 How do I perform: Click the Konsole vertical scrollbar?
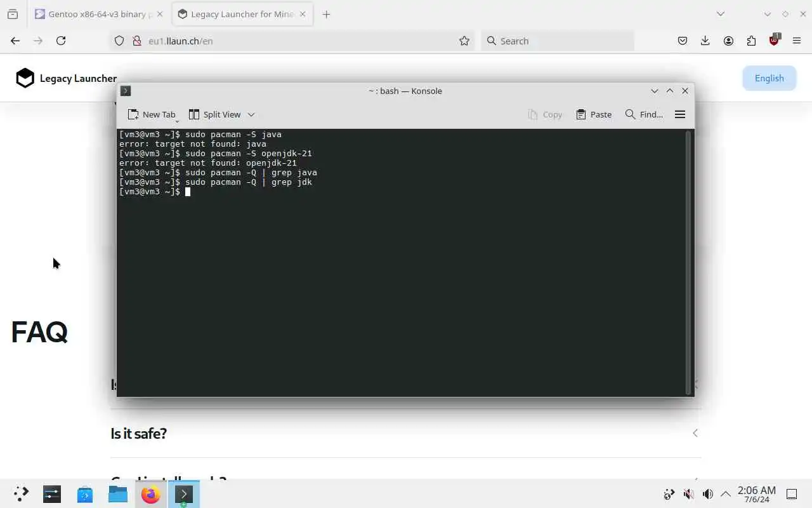click(688, 262)
